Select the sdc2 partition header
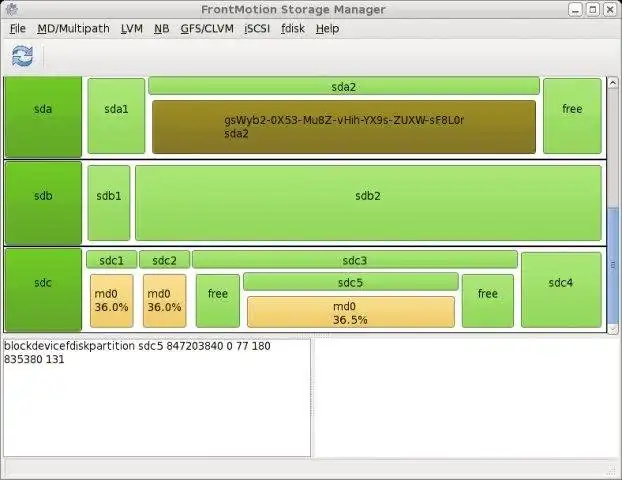 point(164,260)
